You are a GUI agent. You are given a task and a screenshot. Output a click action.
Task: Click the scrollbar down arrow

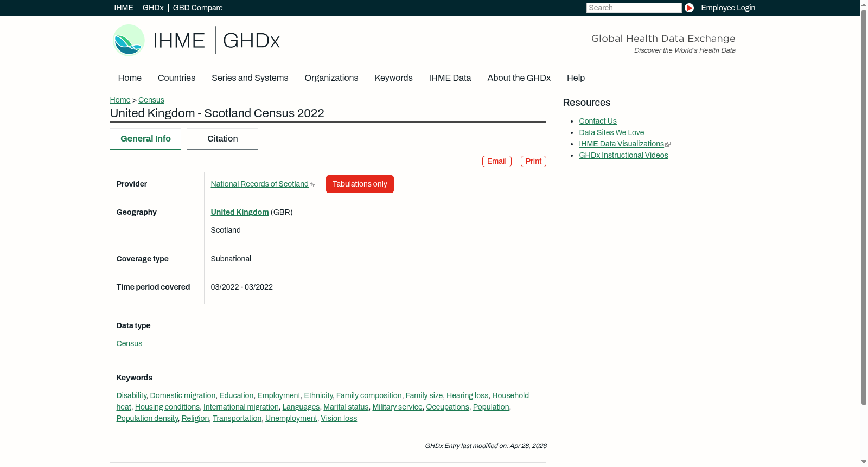(x=864, y=462)
